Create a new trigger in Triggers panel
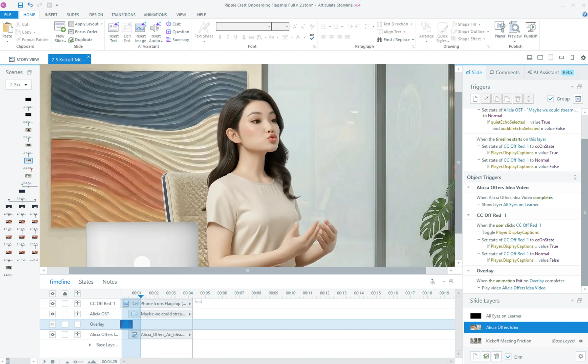 click(475, 99)
